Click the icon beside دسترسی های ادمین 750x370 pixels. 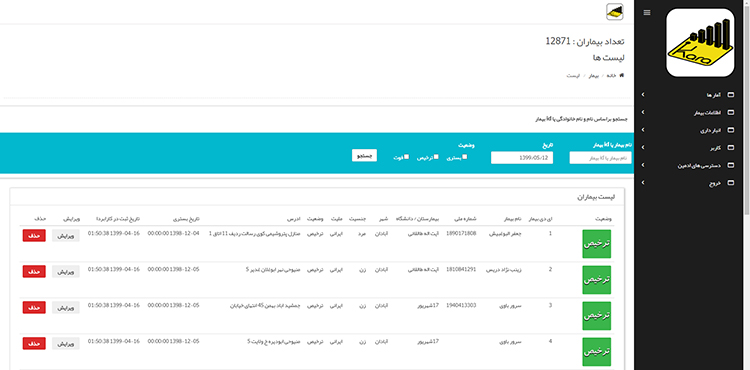(x=730, y=165)
